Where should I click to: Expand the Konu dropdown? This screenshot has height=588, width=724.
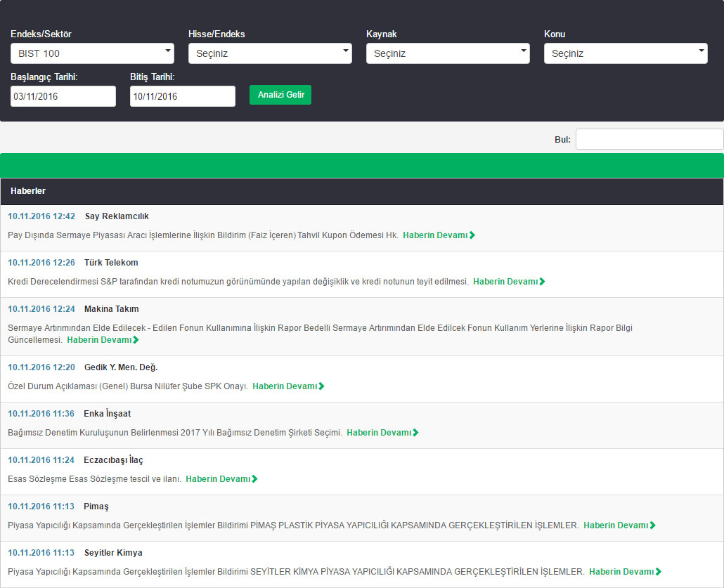coord(626,53)
